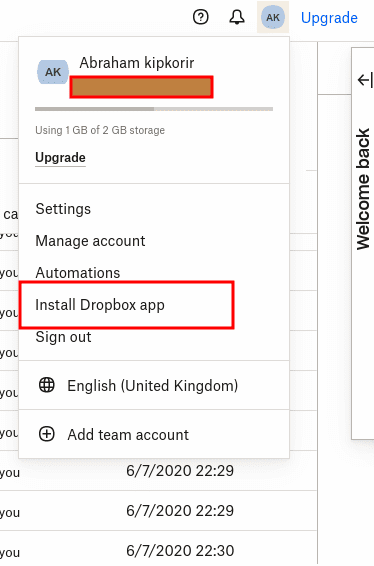Click the AK avatar beside Abraham kipkorir
This screenshot has height=566, width=374.
point(53,72)
